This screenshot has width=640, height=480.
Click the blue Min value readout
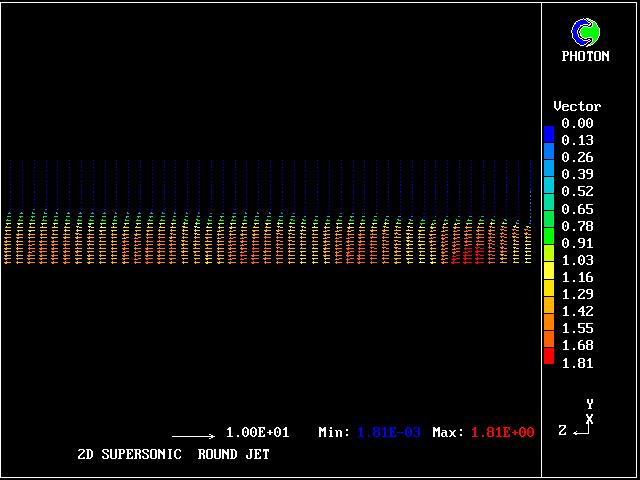pyautogui.click(x=391, y=433)
